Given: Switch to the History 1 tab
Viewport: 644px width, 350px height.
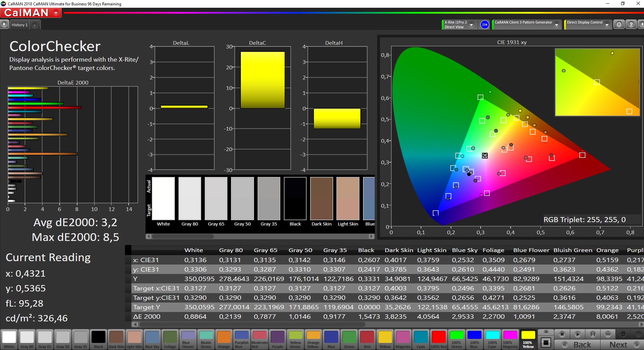Looking at the screenshot, I should click(20, 25).
